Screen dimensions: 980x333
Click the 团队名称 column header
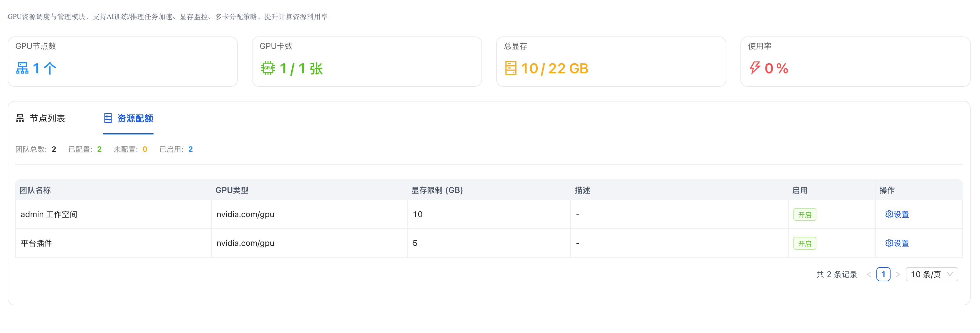click(35, 190)
